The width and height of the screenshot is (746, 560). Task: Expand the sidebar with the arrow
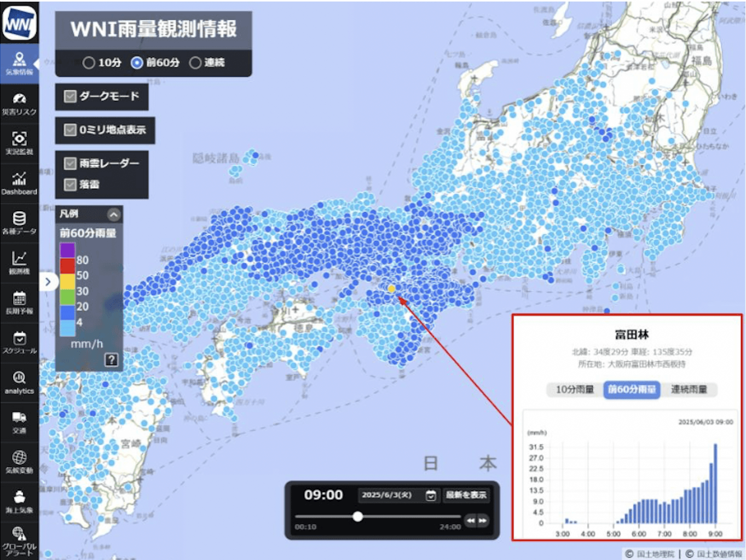[x=48, y=282]
